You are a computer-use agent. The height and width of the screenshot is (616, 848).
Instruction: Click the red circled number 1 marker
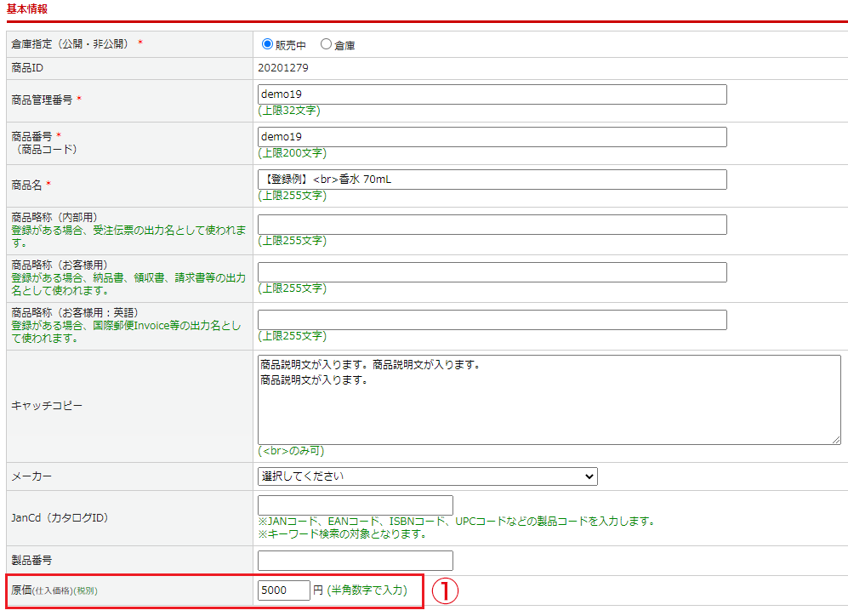pos(445,591)
